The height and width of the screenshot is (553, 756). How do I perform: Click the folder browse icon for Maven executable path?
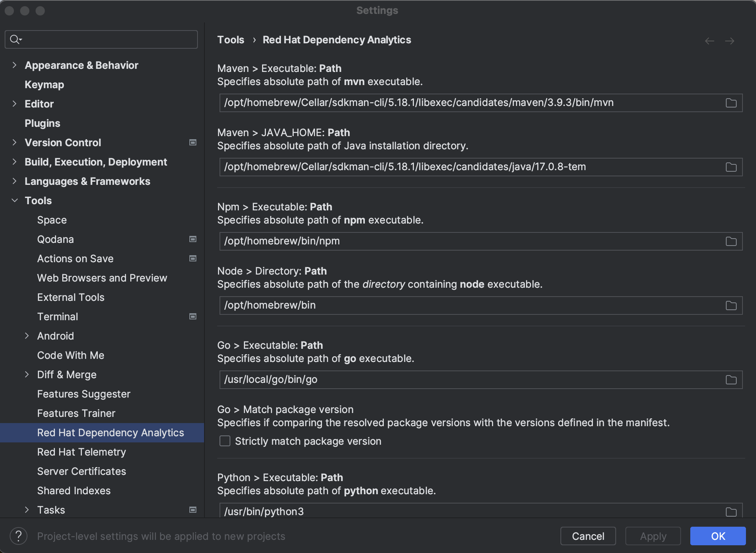pyautogui.click(x=731, y=103)
